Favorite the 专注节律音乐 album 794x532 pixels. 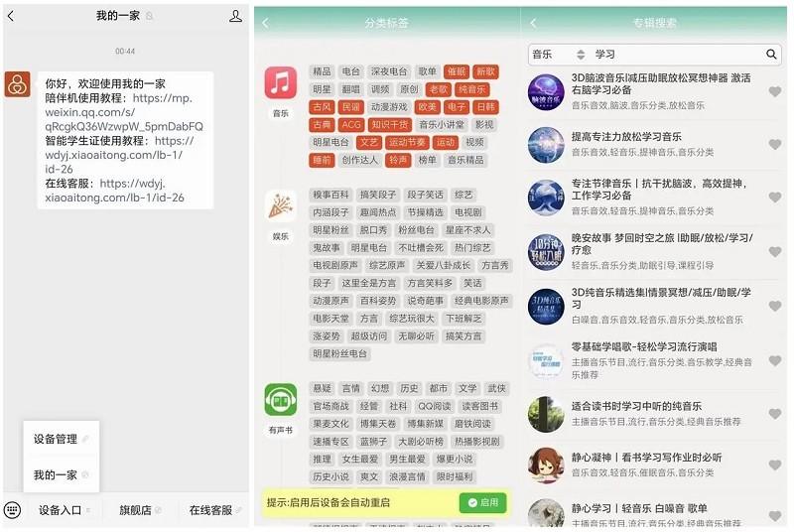tap(775, 198)
